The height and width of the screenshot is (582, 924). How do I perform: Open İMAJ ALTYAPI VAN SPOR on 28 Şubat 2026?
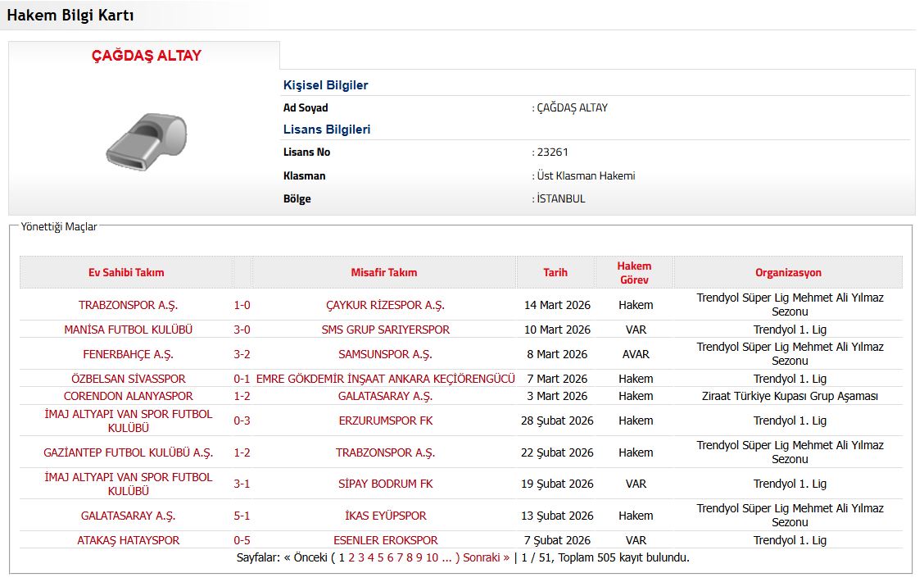[128, 421]
